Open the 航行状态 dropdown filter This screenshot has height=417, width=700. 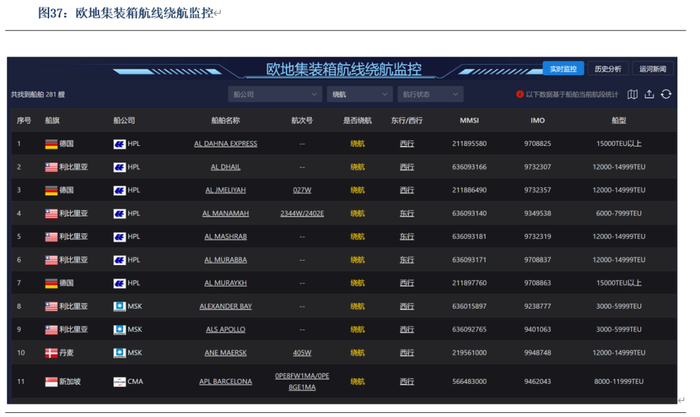[430, 94]
